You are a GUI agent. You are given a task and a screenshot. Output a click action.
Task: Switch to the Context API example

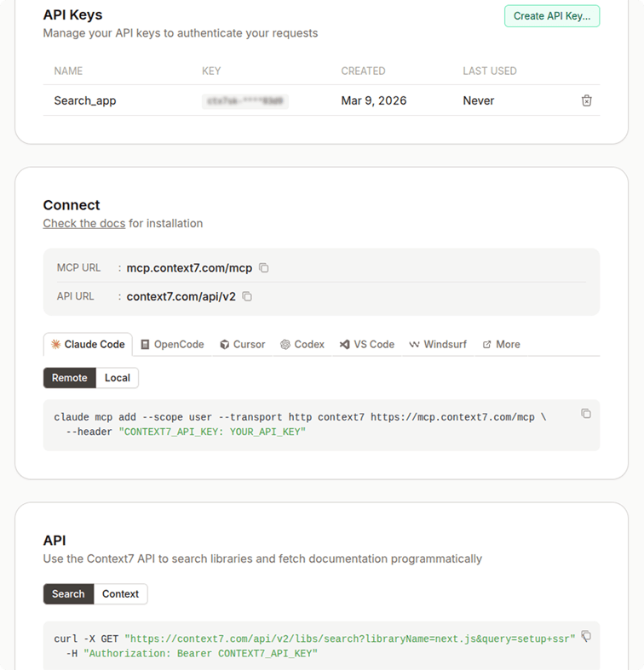coord(120,594)
